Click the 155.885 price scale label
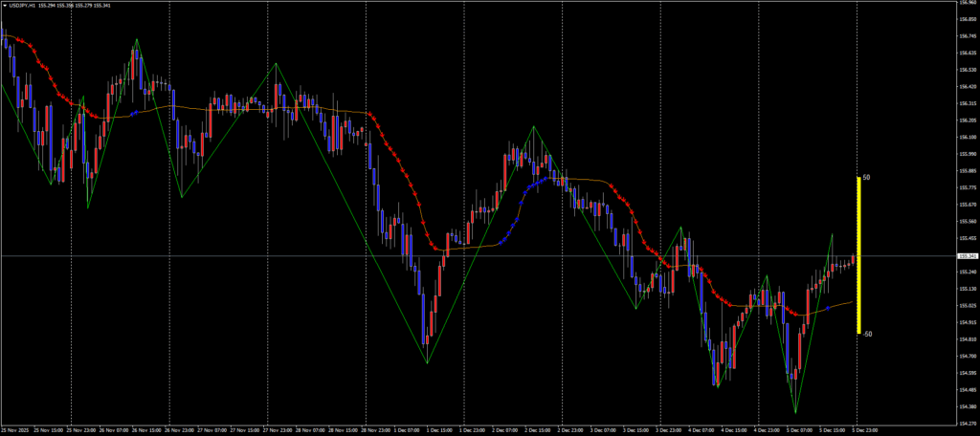This screenshot has width=980, height=436. pyautogui.click(x=967, y=171)
